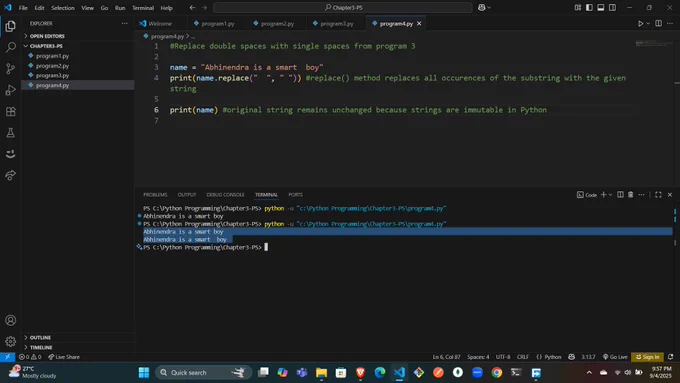Image resolution: width=680 pixels, height=383 pixels.
Task: Click the Go Live status bar button
Action: (615, 357)
